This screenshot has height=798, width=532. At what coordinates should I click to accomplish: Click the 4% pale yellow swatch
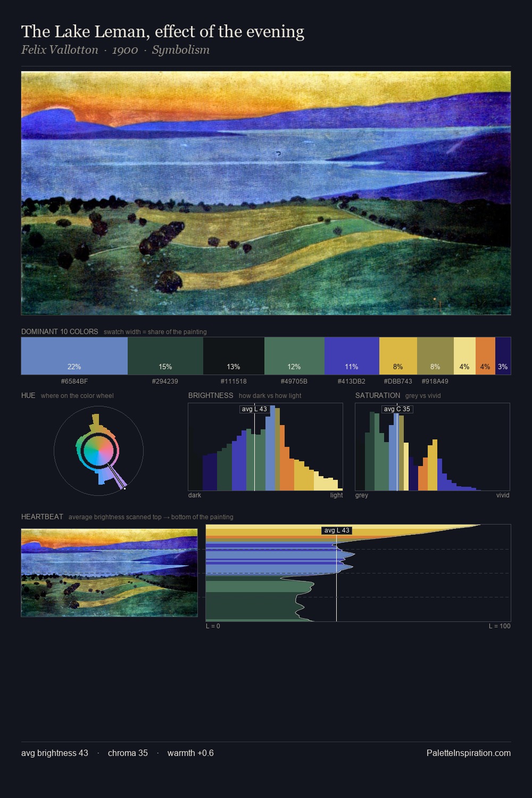(464, 356)
